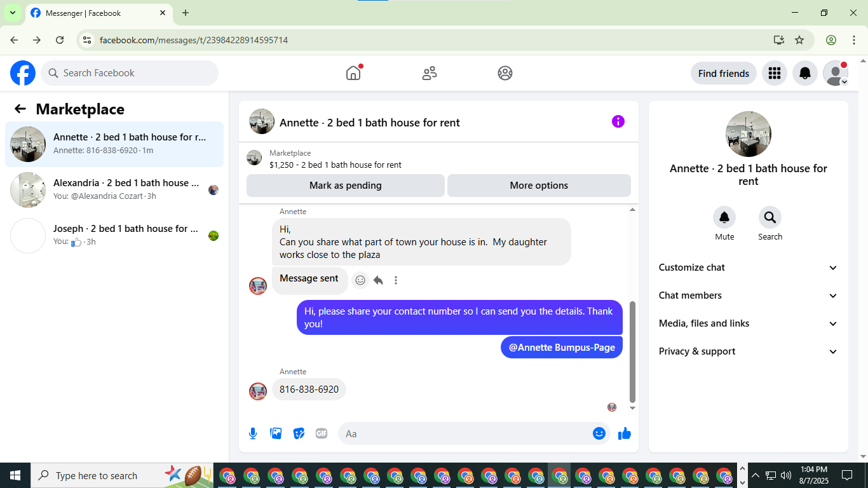The image size is (868, 488).
Task: Open Annette's large profile thumbnail in sidebar
Action: [749, 134]
